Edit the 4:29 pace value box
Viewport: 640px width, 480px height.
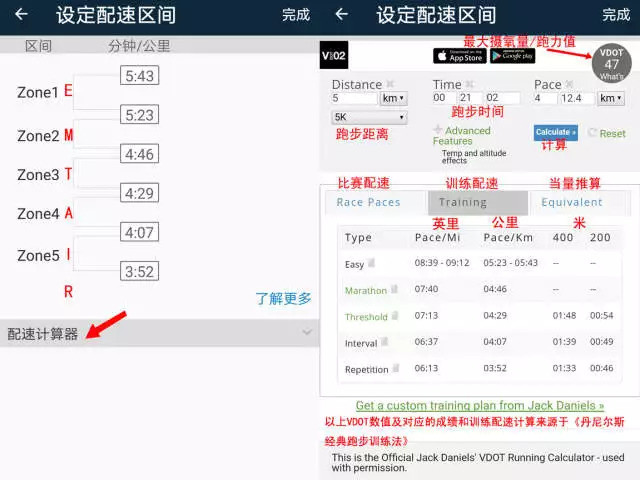pos(139,193)
